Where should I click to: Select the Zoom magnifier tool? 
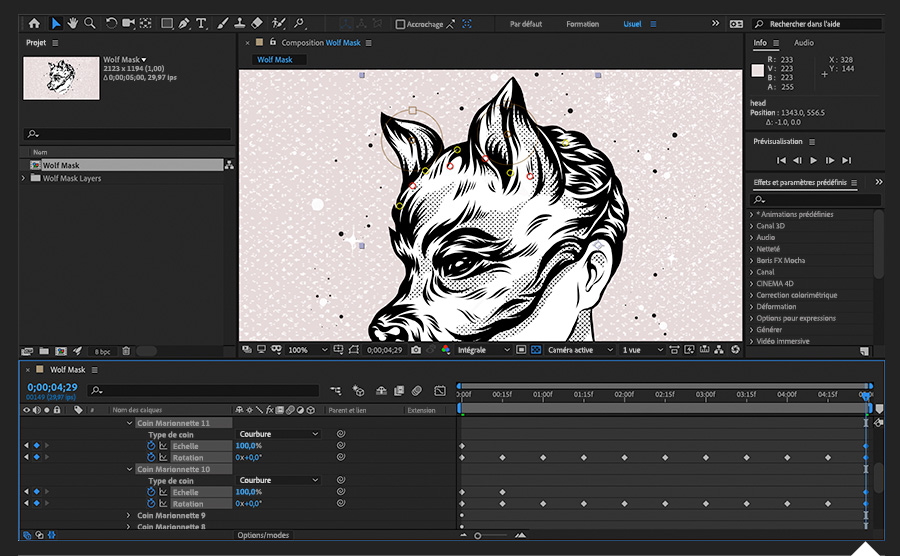tap(90, 23)
